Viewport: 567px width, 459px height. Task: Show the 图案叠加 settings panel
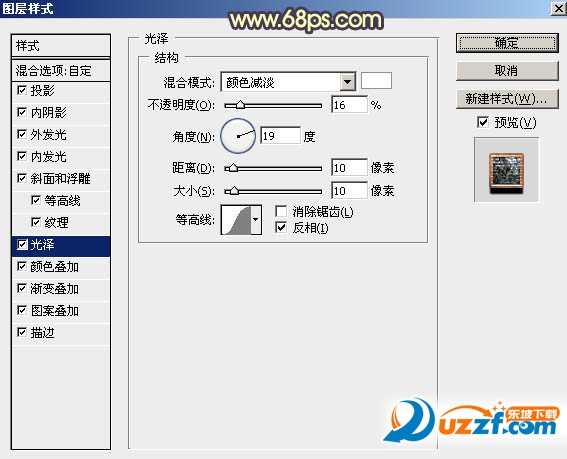click(x=61, y=311)
